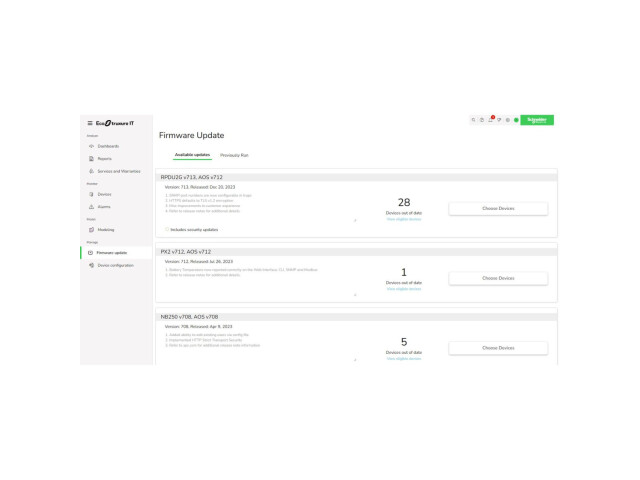Click the green status indicator dot
Image resolution: width=640 pixels, height=480 pixels.
pyautogui.click(x=516, y=120)
